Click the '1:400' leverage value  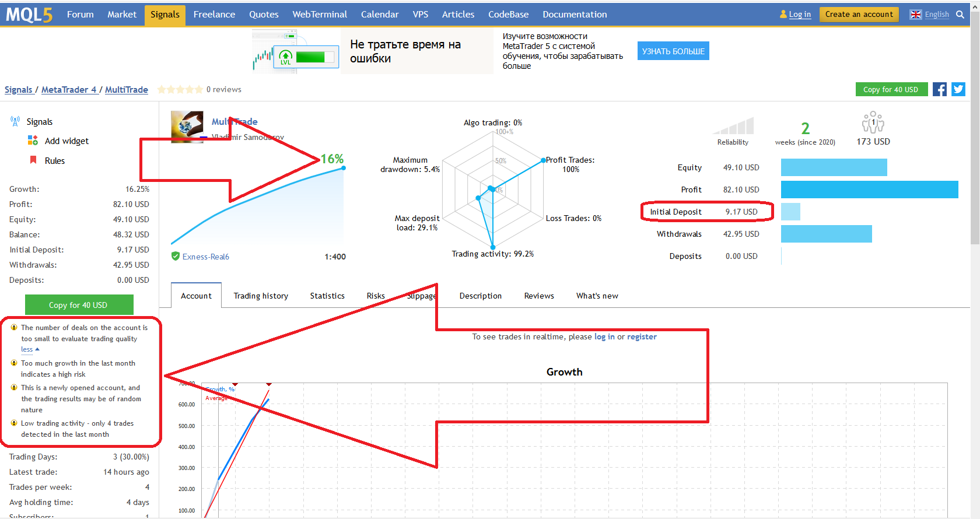(335, 257)
